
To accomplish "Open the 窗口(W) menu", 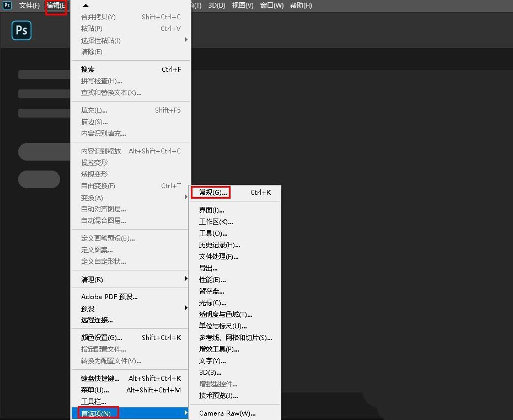I will tap(271, 5).
